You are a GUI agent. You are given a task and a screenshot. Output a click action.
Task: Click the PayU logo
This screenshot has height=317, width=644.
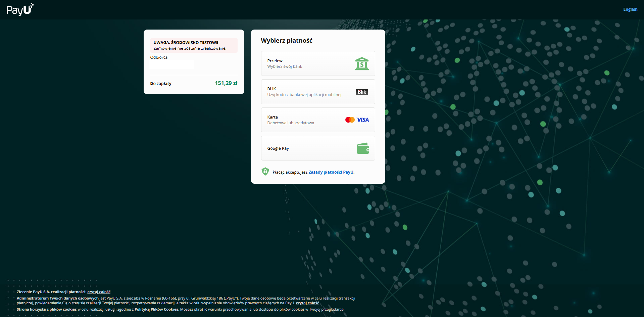coord(20,9)
